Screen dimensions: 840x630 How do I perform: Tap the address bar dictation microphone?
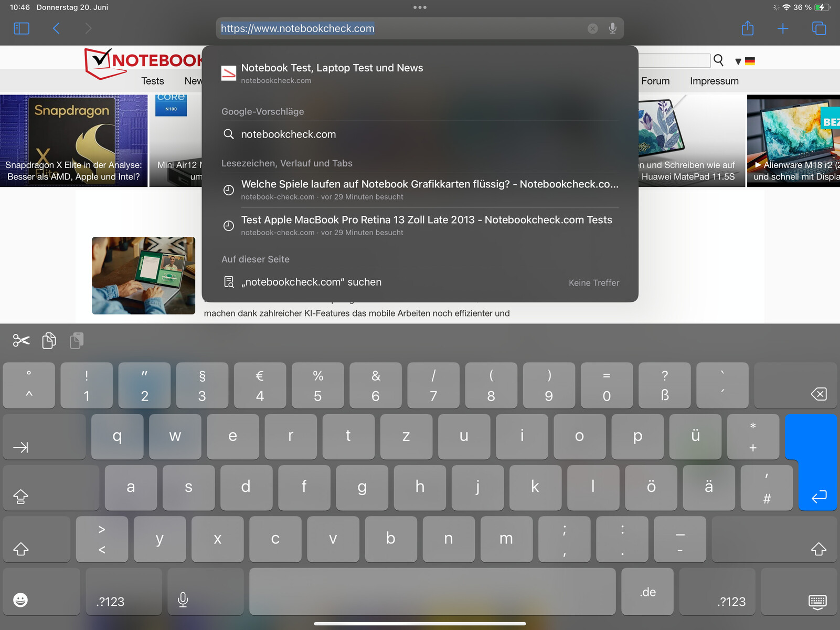coord(612,28)
